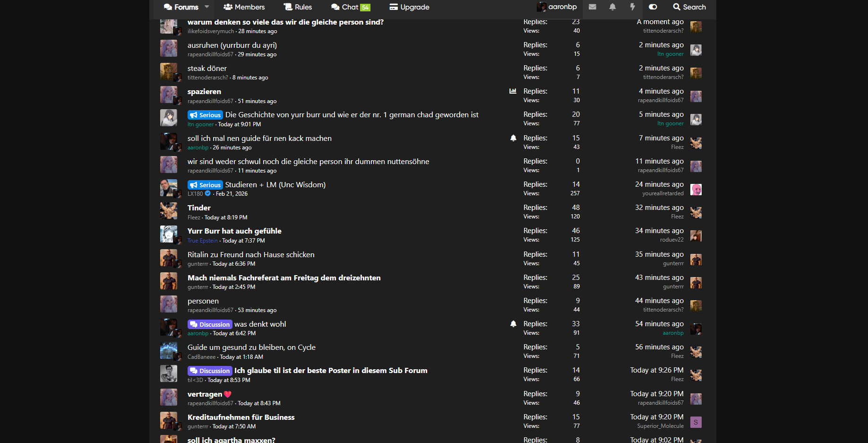
Task: Open Chat with the 54 badge
Action: (x=351, y=7)
